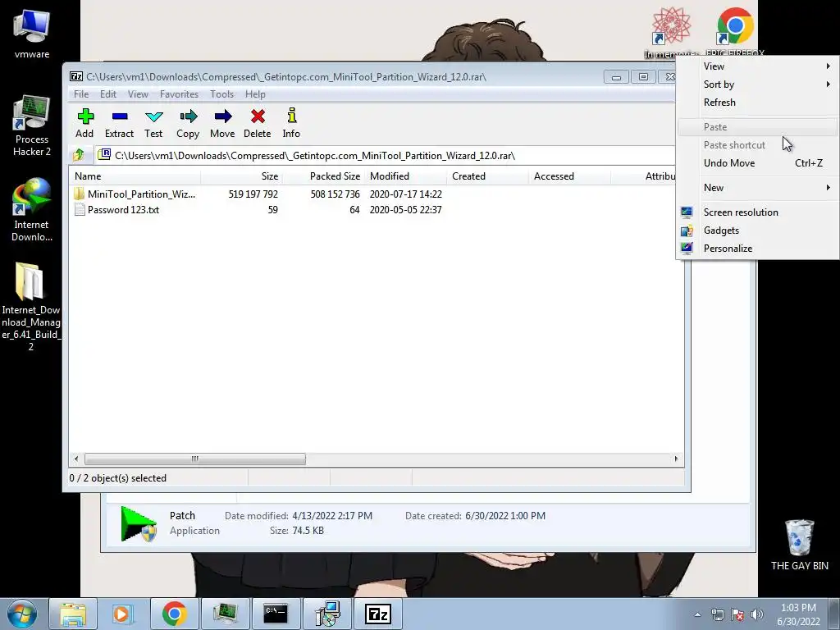
Task: Choose Personalize in context menu
Action: tap(757, 248)
